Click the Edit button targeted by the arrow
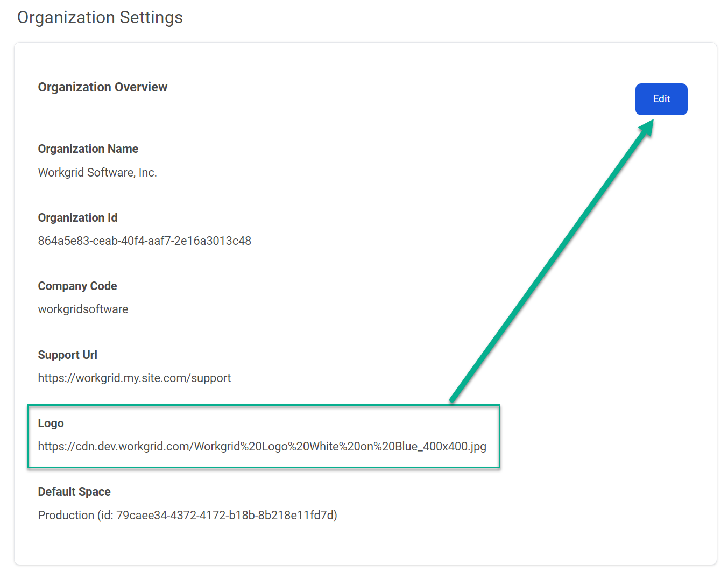The image size is (728, 571). (661, 99)
